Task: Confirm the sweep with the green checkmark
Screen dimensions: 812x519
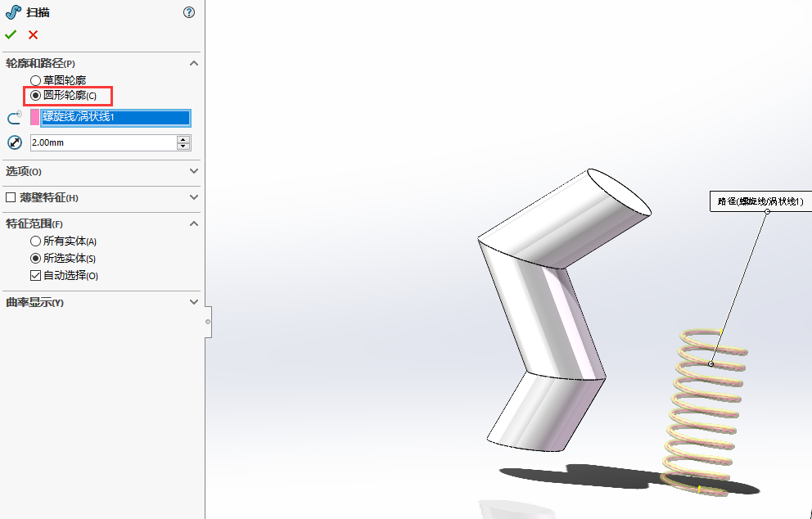Action: [11, 34]
